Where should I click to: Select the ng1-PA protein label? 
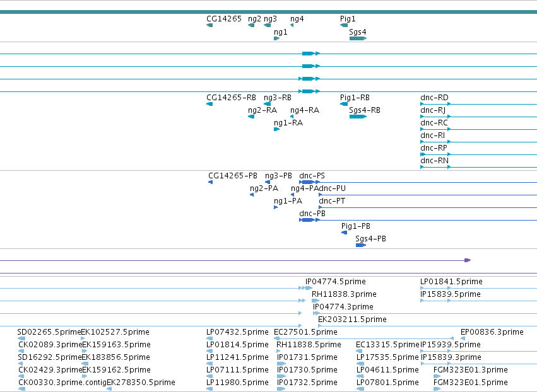coord(288,201)
